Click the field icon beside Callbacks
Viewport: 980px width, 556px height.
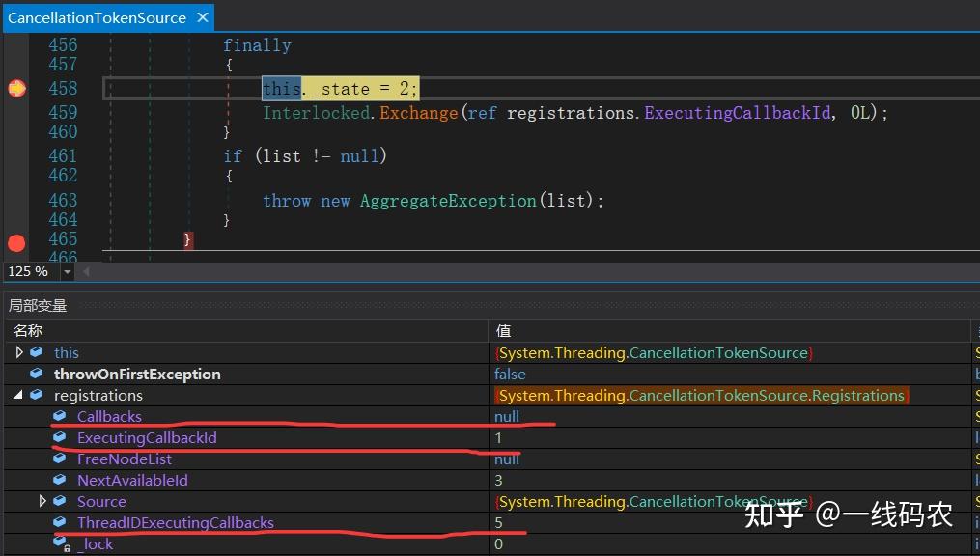tap(59, 416)
